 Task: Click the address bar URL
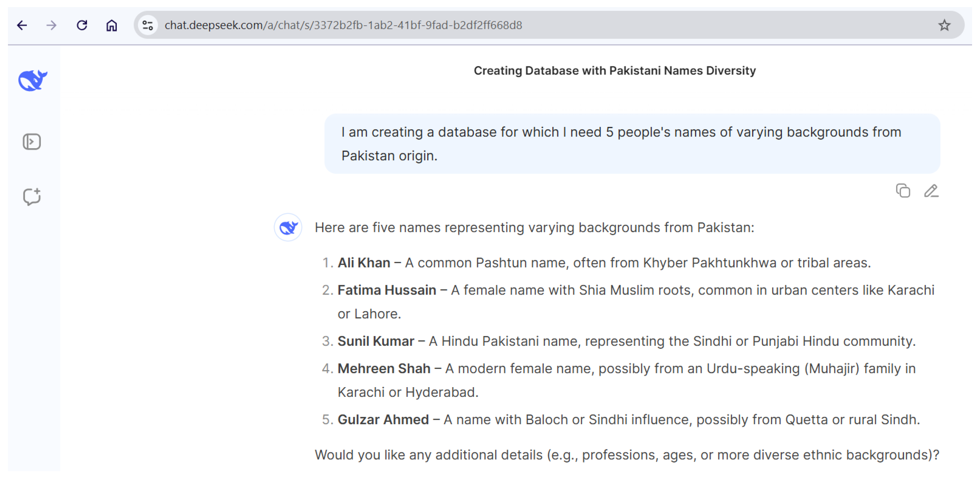pos(343,26)
